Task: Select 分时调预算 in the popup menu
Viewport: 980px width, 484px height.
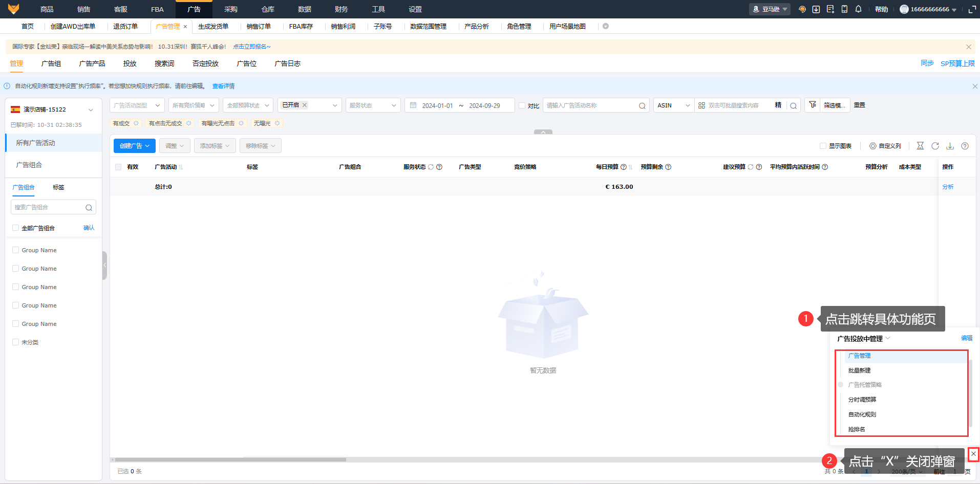Action: point(862,400)
